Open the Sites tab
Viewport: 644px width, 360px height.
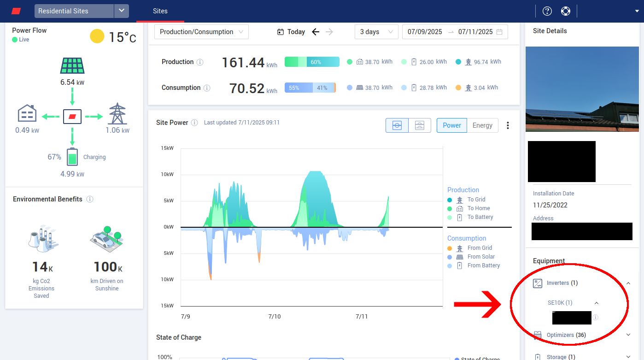coord(160,11)
